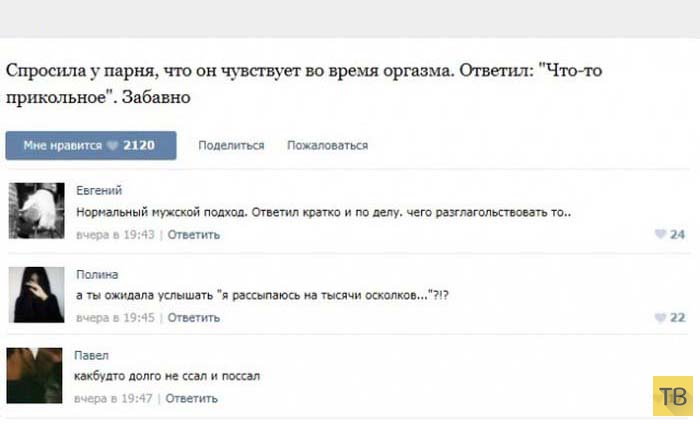Click the 'Пожаловаться' report link
700x423 pixels.
(328, 145)
